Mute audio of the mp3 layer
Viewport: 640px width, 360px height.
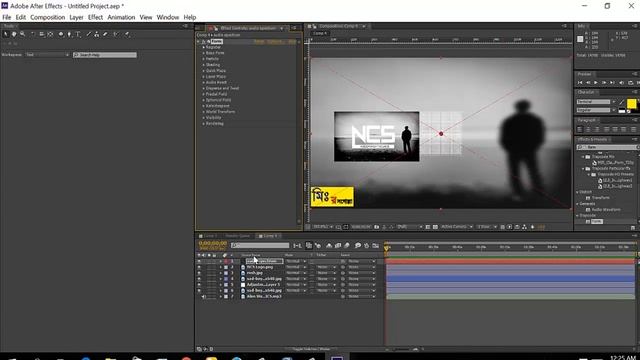pyautogui.click(x=204, y=297)
